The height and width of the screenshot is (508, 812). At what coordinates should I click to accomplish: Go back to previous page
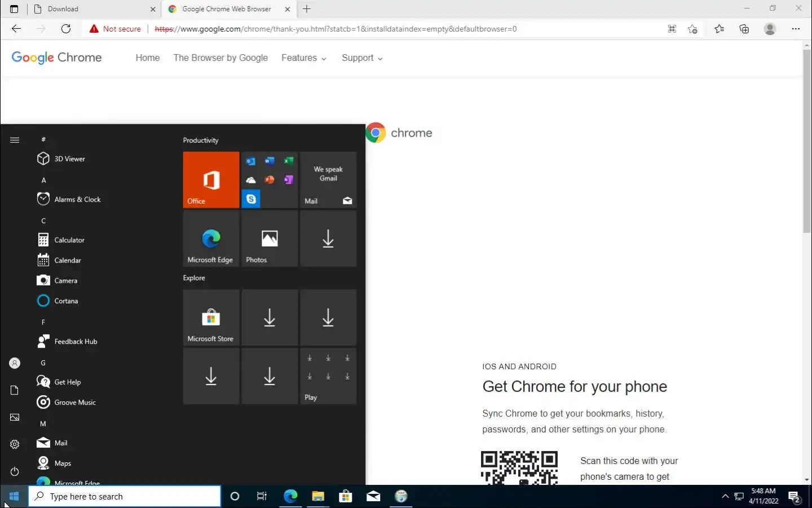pyautogui.click(x=16, y=29)
